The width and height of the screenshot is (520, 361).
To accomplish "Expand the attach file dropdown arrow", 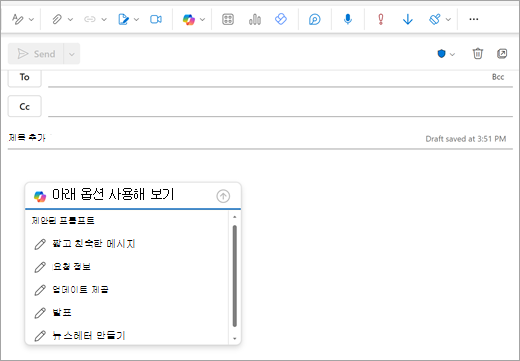I will point(70,20).
